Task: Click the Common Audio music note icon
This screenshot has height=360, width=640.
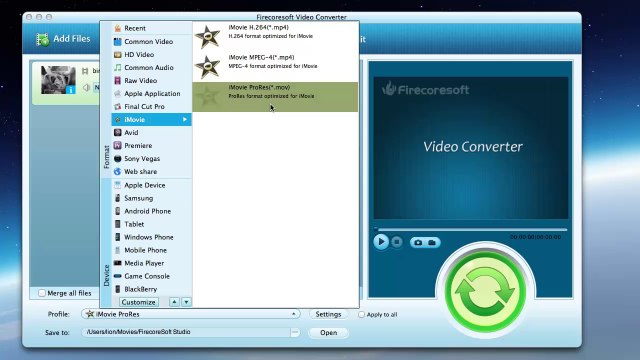Action: click(118, 67)
